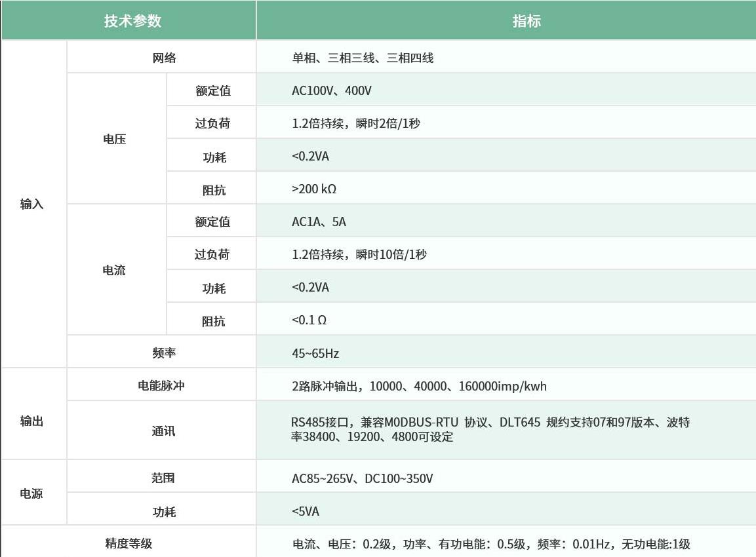
Task: Click the voltage 额定值 label
Action: 212,90
